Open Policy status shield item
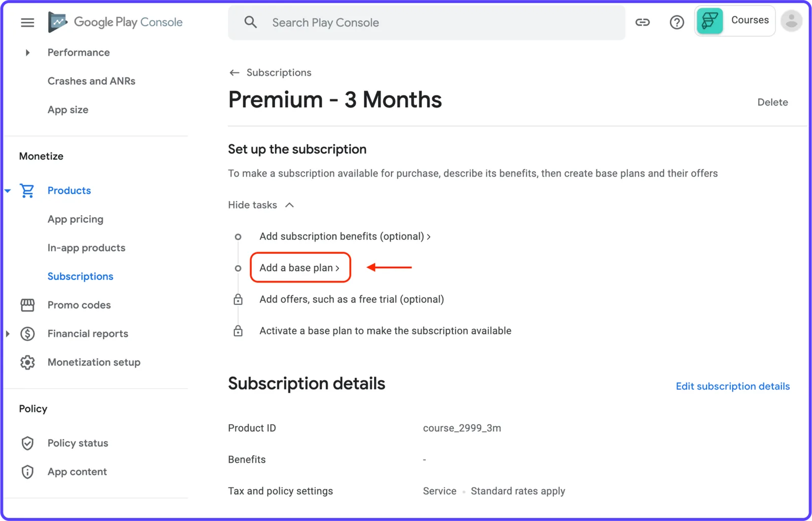812x521 pixels. [78, 443]
